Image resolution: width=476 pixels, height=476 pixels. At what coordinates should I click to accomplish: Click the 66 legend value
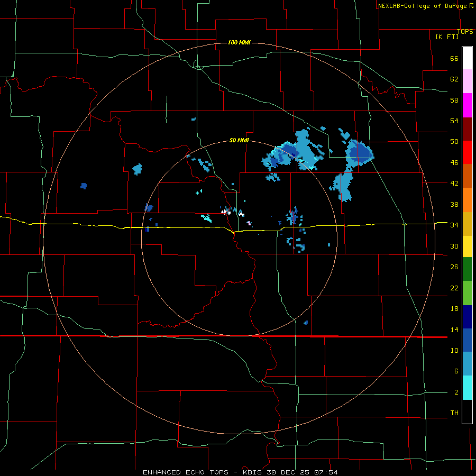point(454,58)
